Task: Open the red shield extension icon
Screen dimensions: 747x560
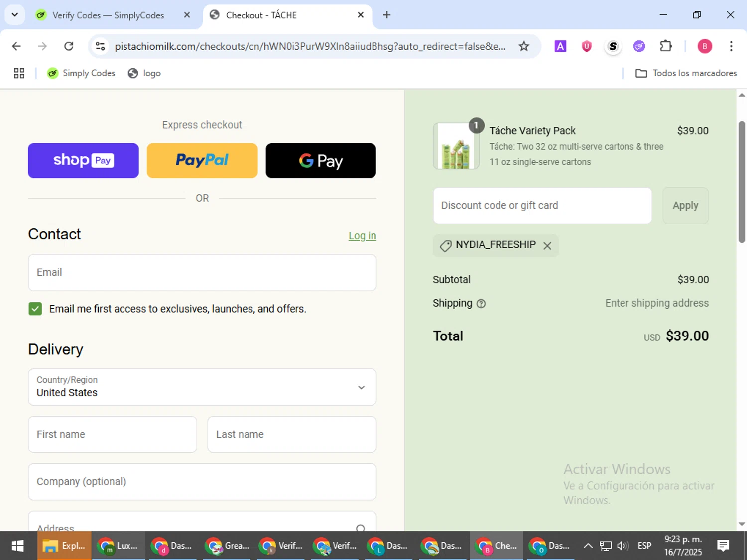Action: (x=587, y=46)
